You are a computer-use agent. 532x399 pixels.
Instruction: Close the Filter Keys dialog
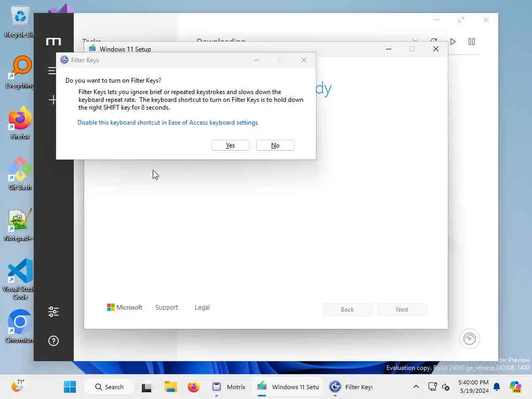303,60
